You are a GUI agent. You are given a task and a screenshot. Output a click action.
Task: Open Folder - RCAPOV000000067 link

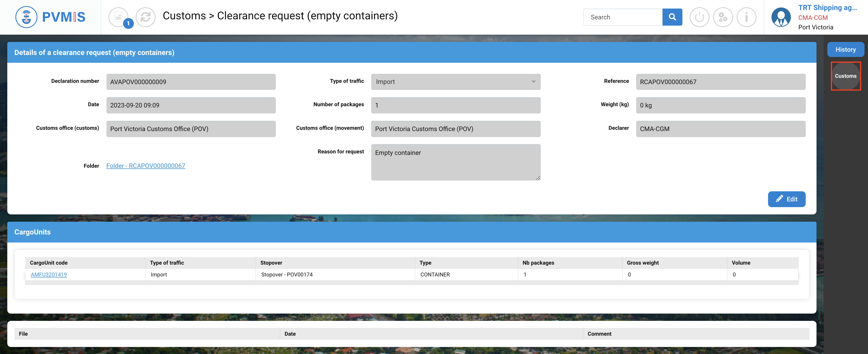pyautogui.click(x=146, y=166)
